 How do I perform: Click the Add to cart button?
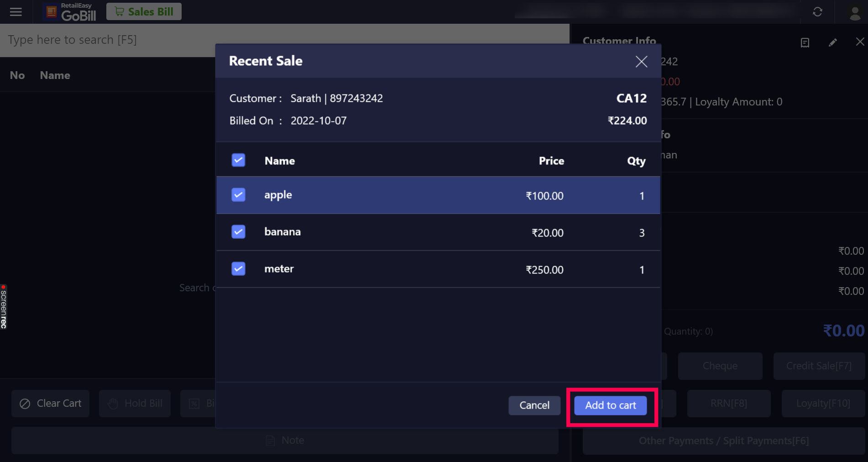point(610,405)
